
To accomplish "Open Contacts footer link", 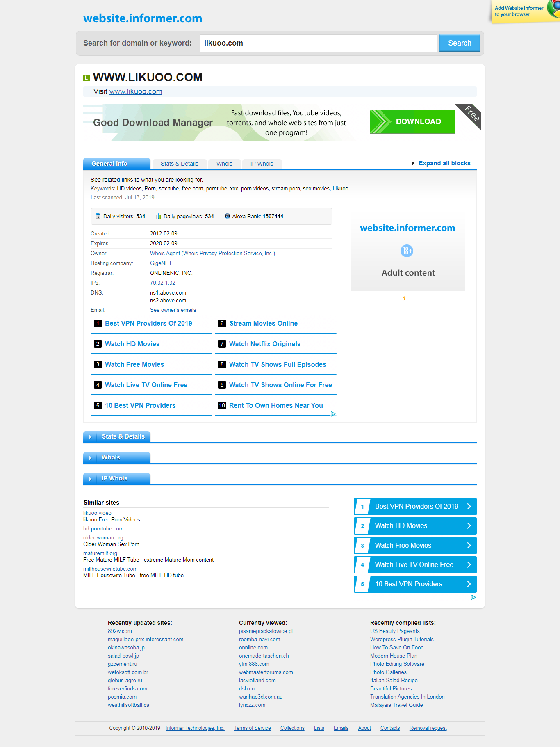I will click(390, 728).
